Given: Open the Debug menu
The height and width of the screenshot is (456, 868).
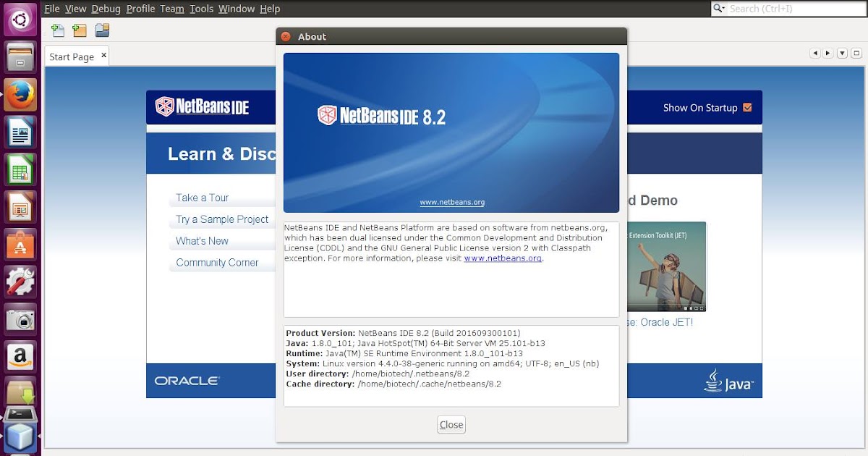Looking at the screenshot, I should pos(106,9).
